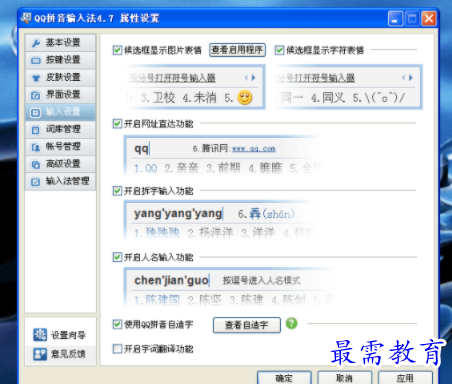This screenshot has width=452, height=384.
Task: Toggle 候选框显示字符表情 checkbox
Action: coord(279,50)
